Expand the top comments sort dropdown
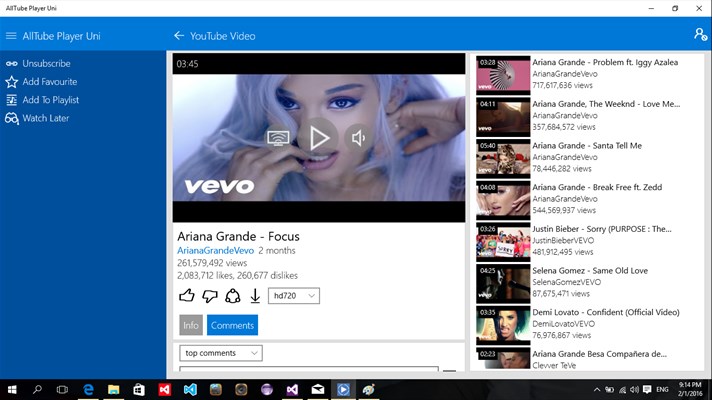 click(x=221, y=353)
